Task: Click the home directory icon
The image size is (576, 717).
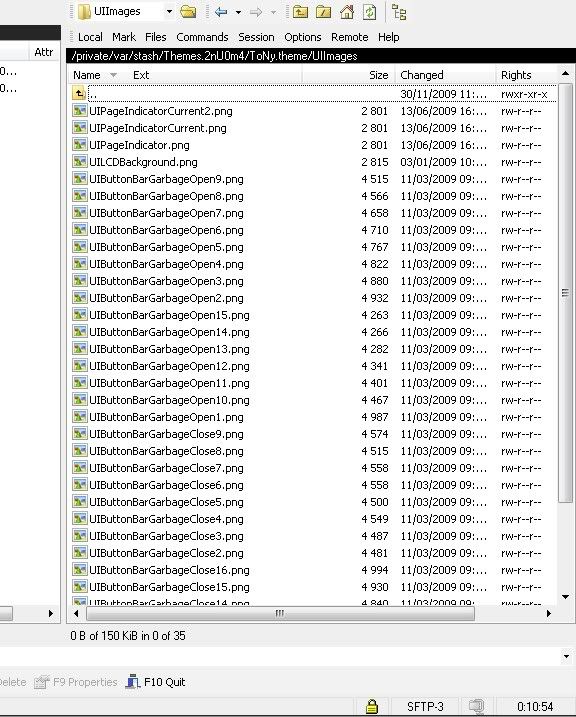Action: (347, 12)
